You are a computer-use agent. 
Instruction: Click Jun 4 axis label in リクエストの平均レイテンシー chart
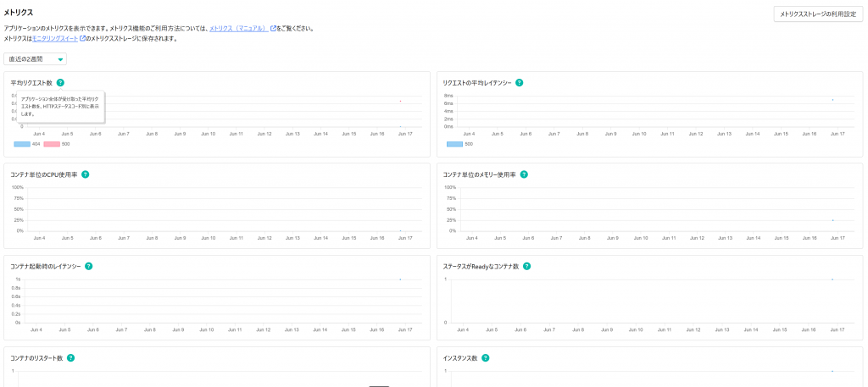469,134
